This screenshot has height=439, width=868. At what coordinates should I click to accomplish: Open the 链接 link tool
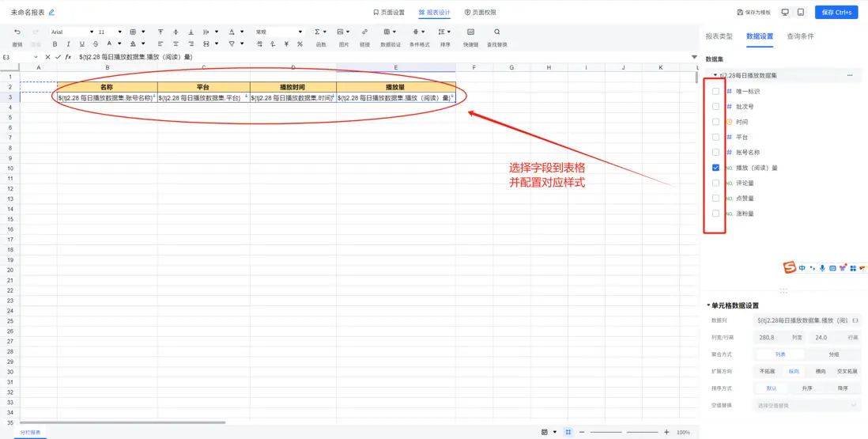coord(364,37)
